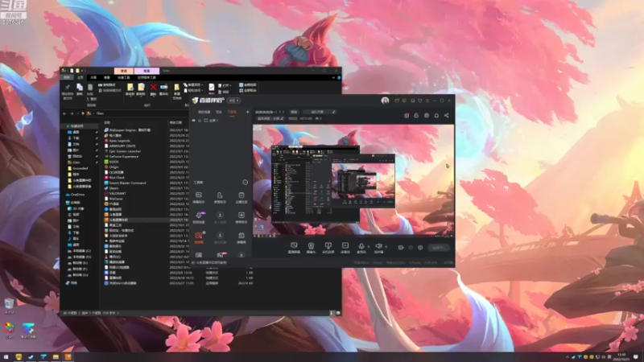The width and height of the screenshot is (644, 362).
Task: Select the pink Manage contextual ribbon tab
Action: point(124,71)
